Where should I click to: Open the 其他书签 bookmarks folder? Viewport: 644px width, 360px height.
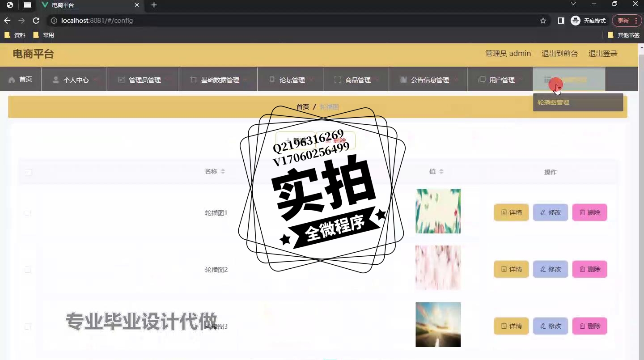pyautogui.click(x=624, y=35)
